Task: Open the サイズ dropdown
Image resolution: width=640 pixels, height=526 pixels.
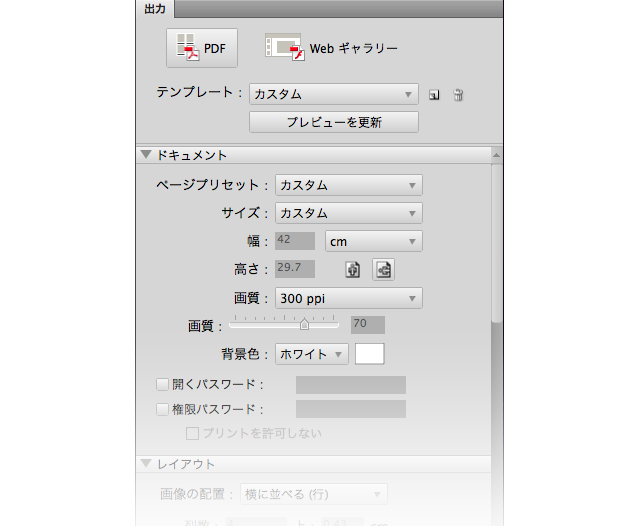Action: point(349,213)
